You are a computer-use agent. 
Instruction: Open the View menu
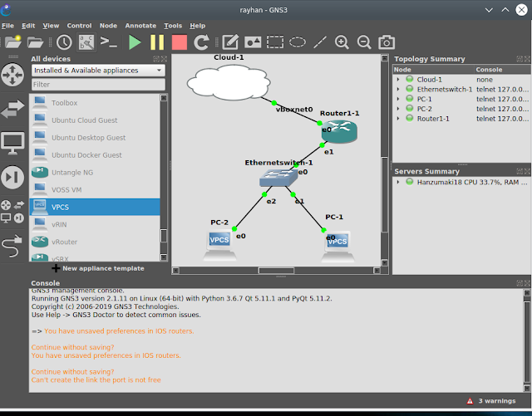point(51,26)
